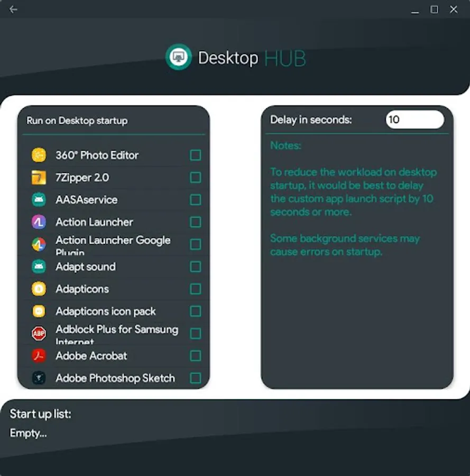This screenshot has width=470, height=476.
Task: Click the Adblock Plus ABP icon
Action: tap(39, 333)
